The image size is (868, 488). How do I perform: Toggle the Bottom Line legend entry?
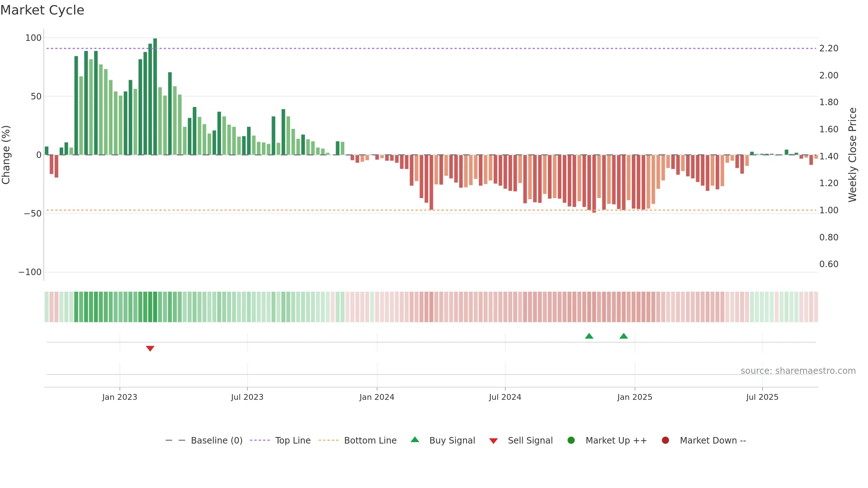pyautogui.click(x=358, y=440)
